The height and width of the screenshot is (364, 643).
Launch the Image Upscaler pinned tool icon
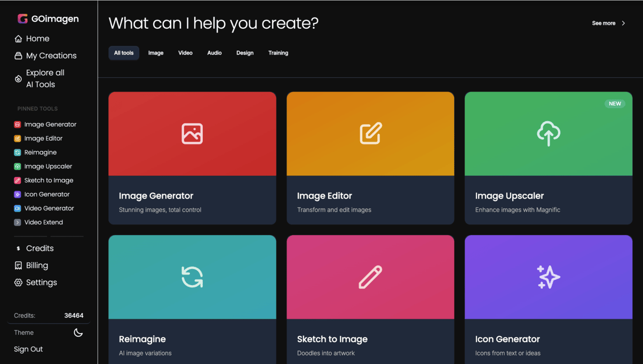click(18, 166)
